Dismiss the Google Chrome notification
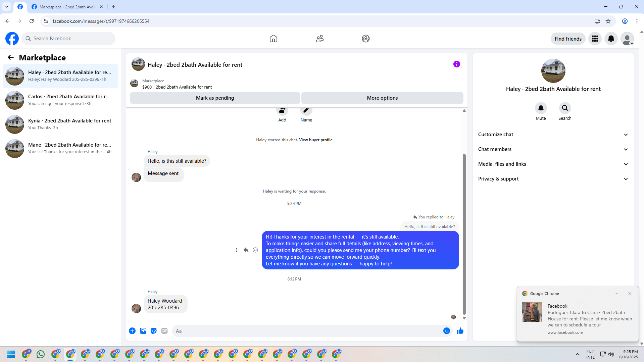The image size is (644, 362). (x=630, y=294)
